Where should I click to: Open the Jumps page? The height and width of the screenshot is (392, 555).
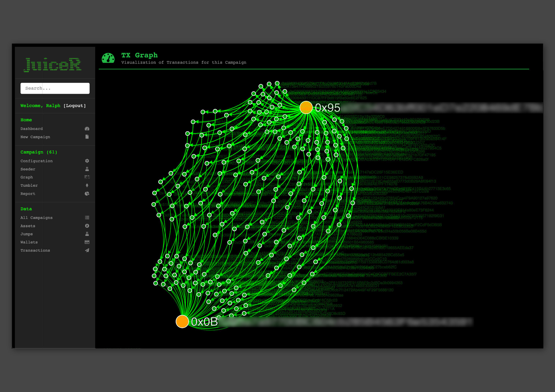[x=27, y=234]
